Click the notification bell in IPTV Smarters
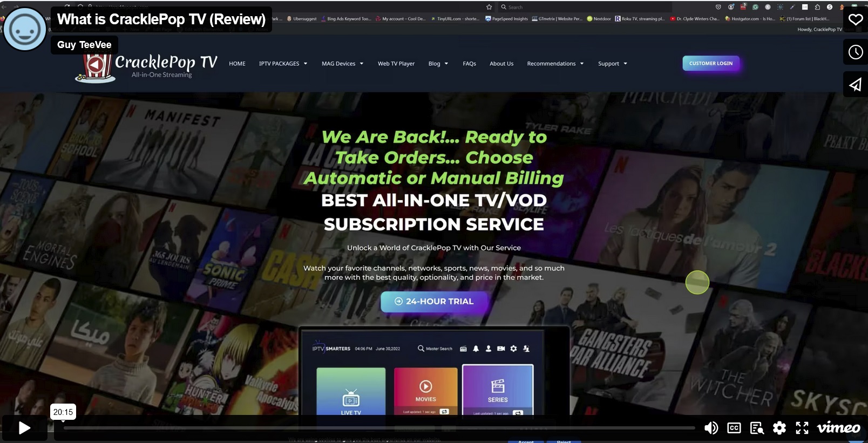Image resolution: width=868 pixels, height=443 pixels. coord(476,349)
